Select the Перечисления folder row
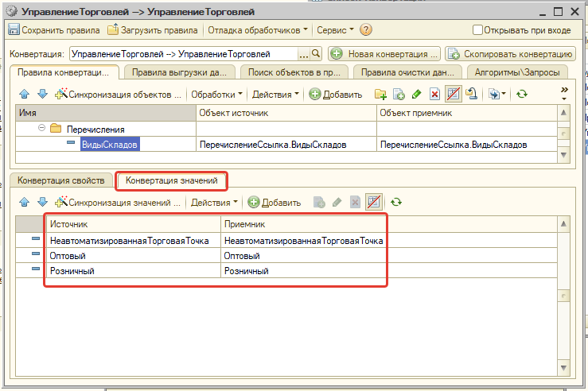 (x=286, y=130)
